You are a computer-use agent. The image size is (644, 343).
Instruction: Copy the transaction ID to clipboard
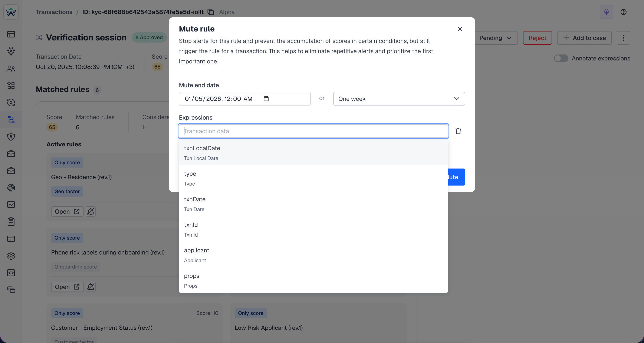pos(211,12)
